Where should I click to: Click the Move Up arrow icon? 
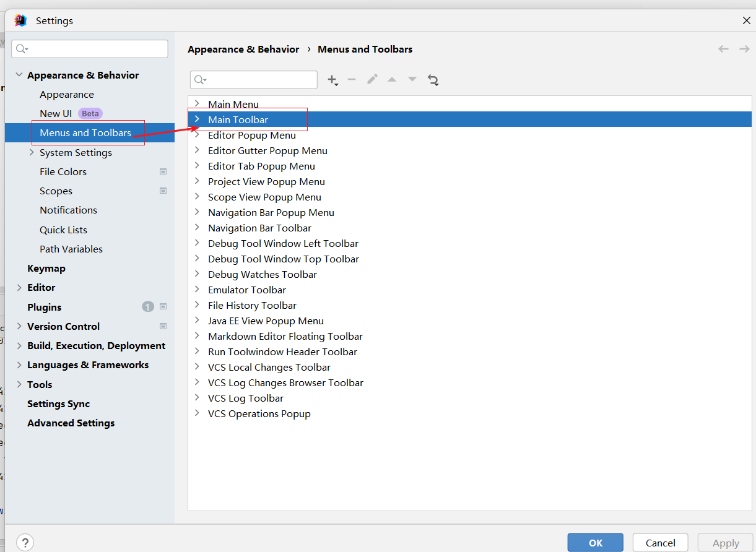392,80
